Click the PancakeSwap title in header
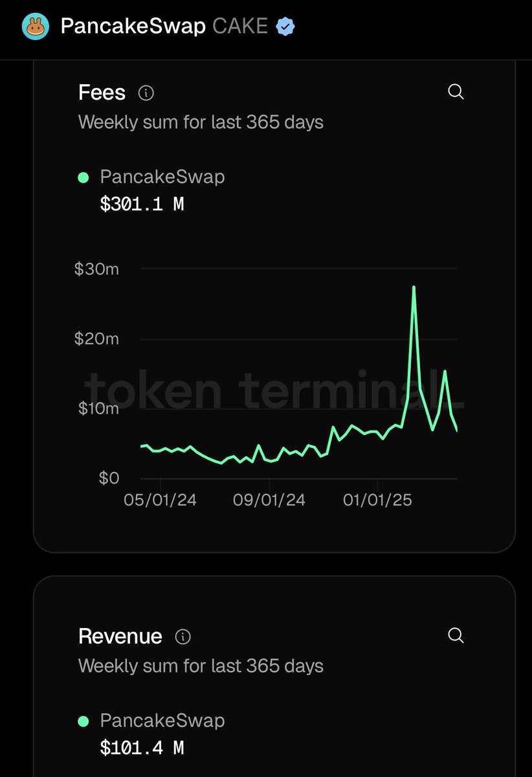Screen dimensions: 532x777 (133, 27)
